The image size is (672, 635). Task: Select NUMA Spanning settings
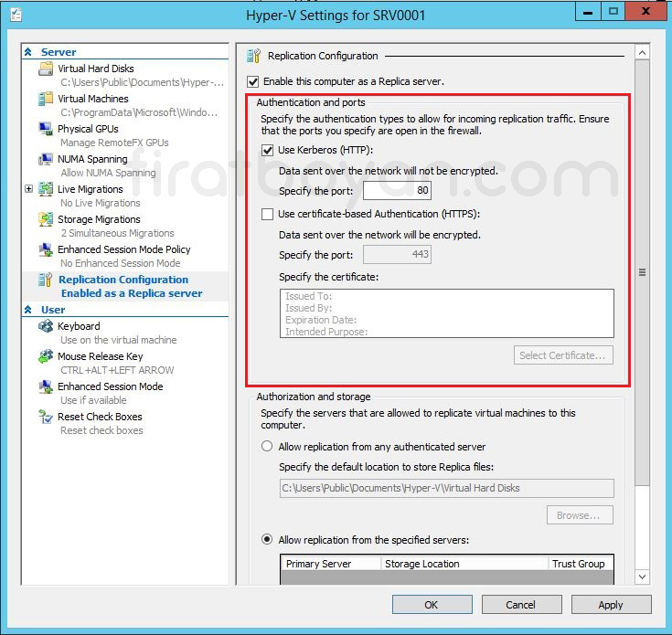(x=92, y=159)
